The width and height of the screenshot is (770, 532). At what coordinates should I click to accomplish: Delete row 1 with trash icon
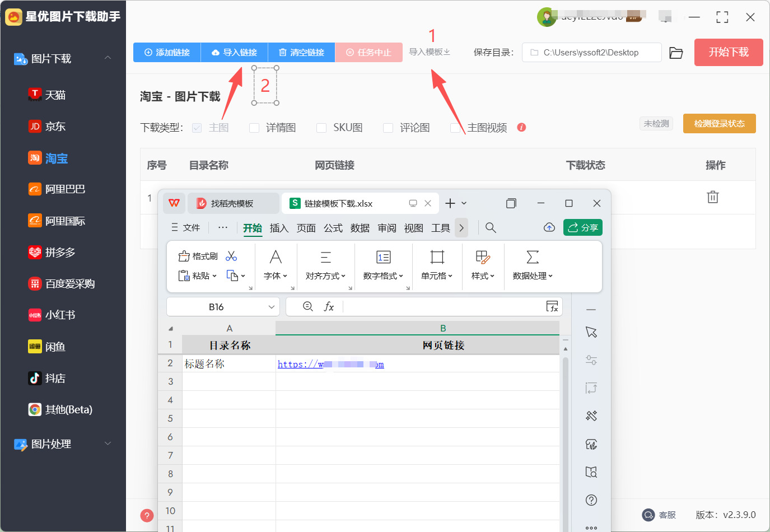tap(713, 197)
